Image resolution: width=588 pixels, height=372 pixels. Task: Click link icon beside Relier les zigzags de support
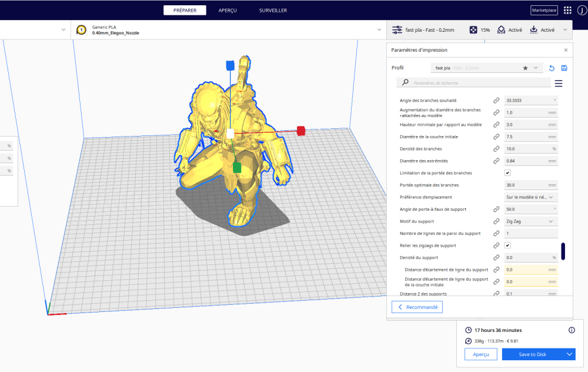496,245
